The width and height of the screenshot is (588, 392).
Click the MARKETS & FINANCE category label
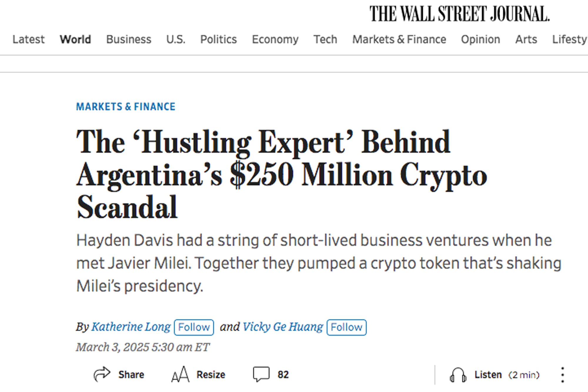[x=126, y=106]
